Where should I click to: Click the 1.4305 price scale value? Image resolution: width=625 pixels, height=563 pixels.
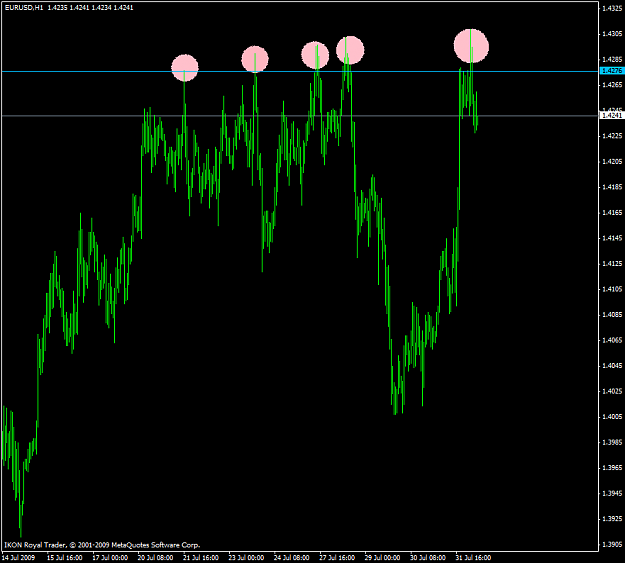point(612,33)
